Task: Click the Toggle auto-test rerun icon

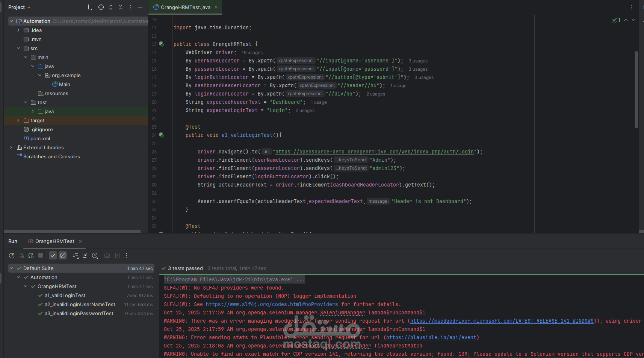Action: coord(31,255)
